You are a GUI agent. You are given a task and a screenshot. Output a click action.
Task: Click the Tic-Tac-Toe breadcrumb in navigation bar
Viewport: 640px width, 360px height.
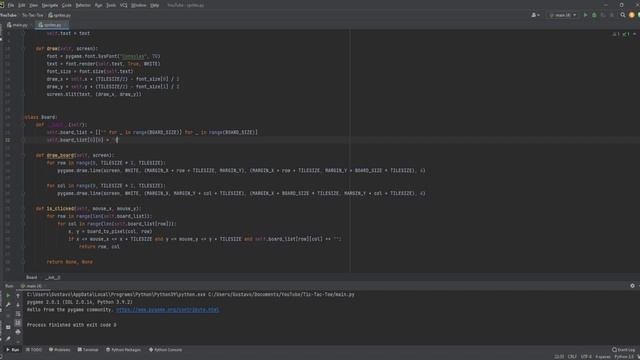[x=33, y=15]
